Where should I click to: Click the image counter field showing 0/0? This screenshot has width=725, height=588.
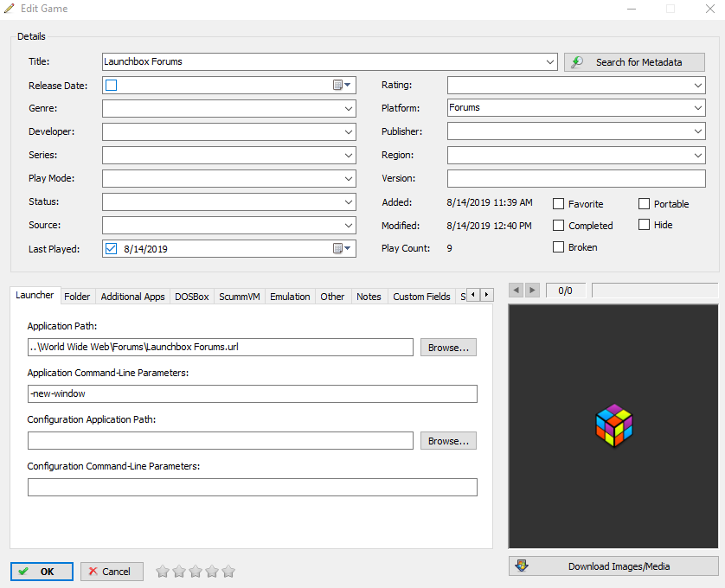click(x=566, y=291)
